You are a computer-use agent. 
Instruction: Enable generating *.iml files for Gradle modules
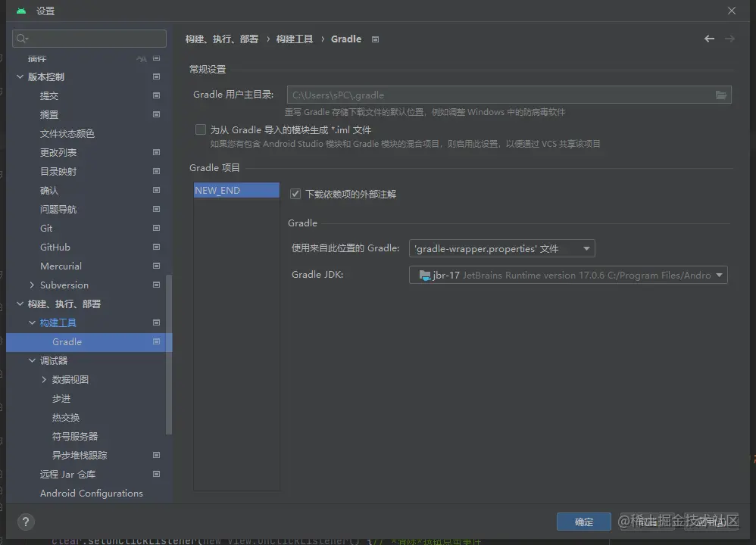tap(201, 129)
